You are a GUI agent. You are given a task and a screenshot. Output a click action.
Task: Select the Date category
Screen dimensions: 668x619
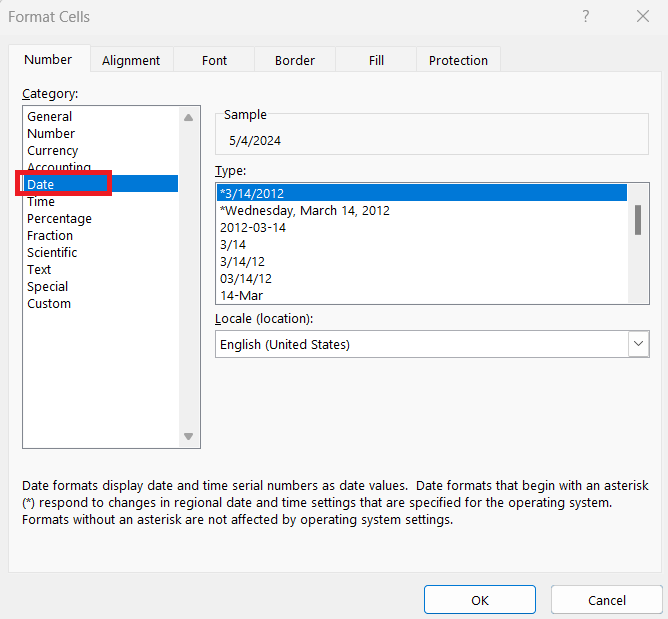[101, 184]
